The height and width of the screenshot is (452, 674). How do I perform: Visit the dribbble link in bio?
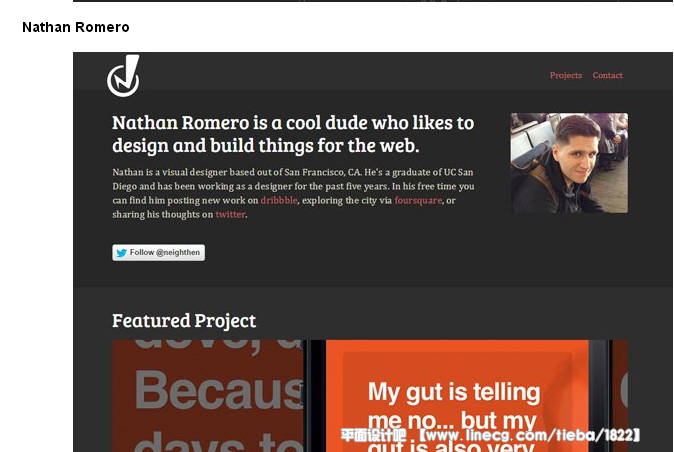[x=279, y=200]
